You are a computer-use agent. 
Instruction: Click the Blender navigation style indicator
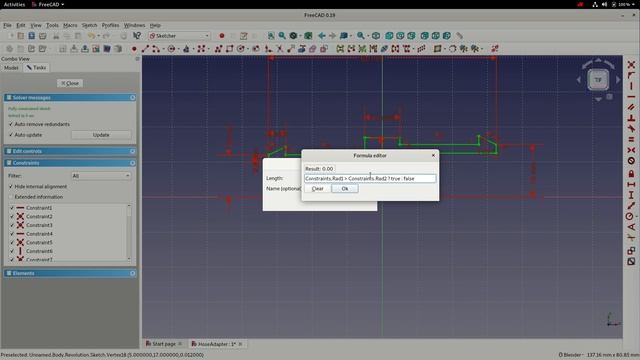point(570,355)
